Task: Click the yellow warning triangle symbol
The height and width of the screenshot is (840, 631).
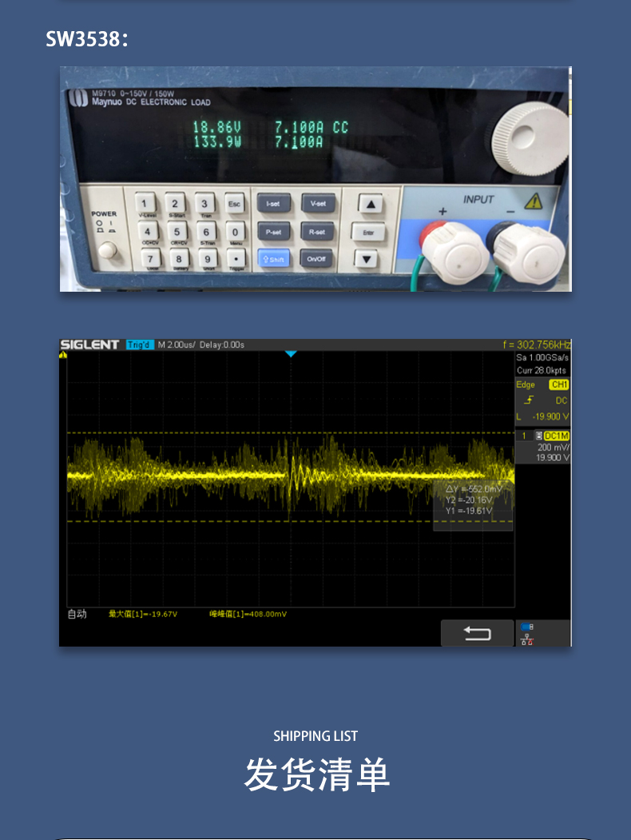Action: click(534, 200)
